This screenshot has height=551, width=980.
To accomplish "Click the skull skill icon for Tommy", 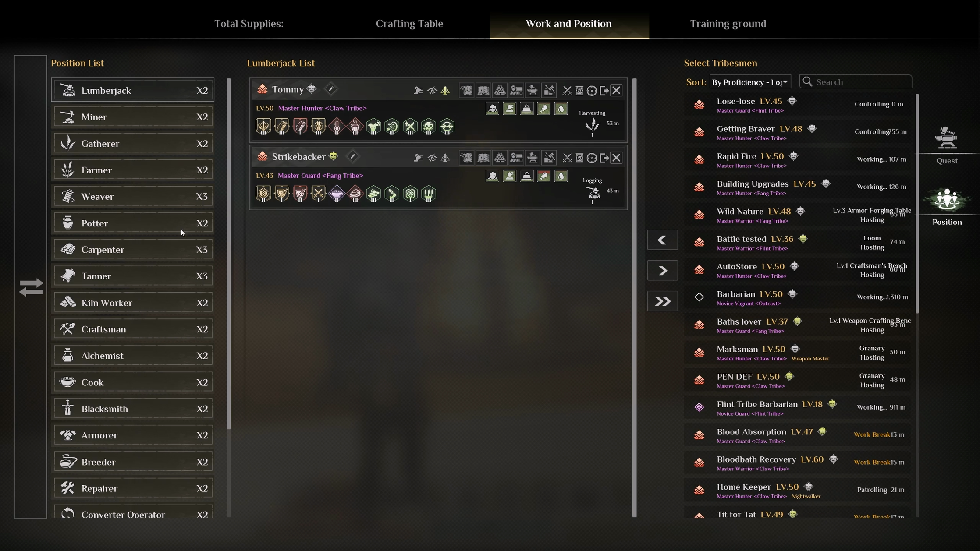I will tap(428, 127).
